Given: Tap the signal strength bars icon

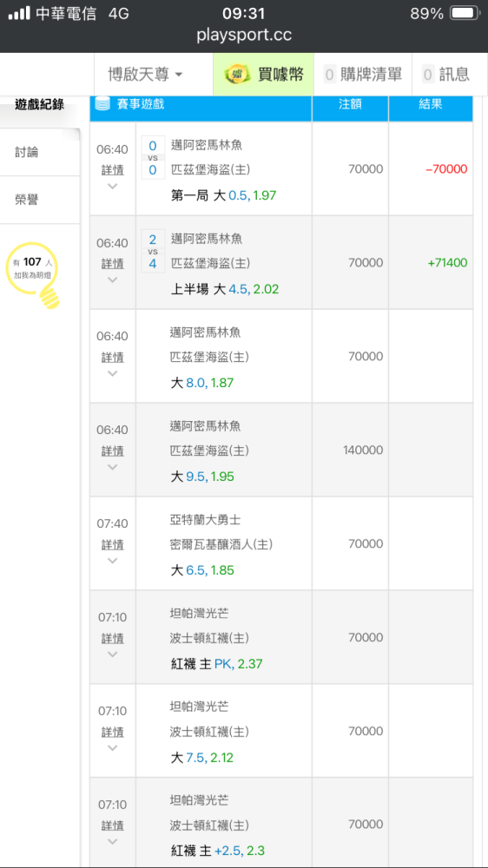Looking at the screenshot, I should [x=19, y=13].
